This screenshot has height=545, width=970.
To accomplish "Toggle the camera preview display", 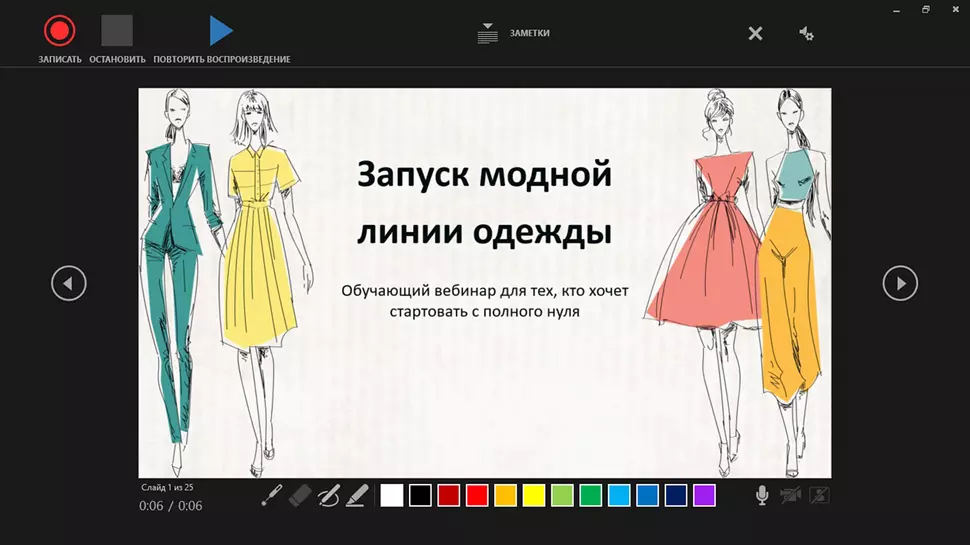I will tap(820, 495).
